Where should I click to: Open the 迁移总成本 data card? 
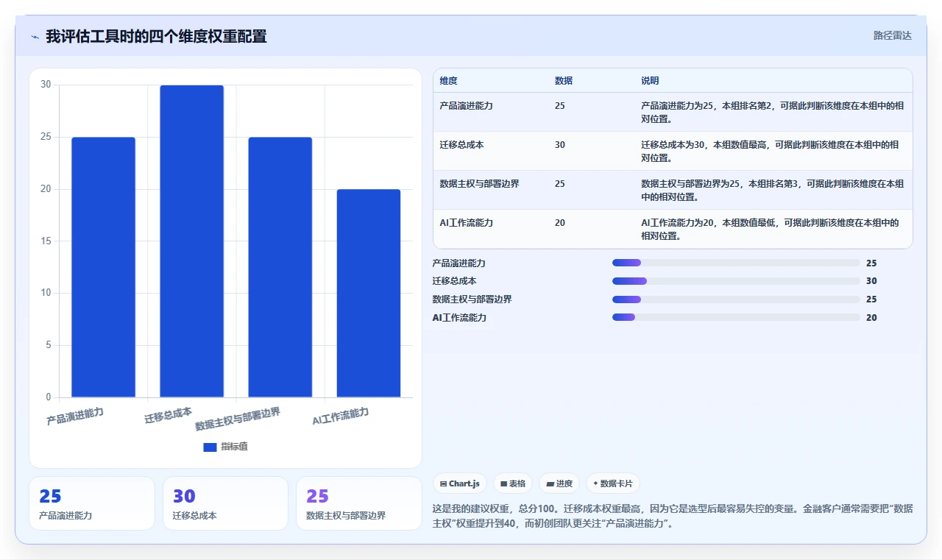(x=225, y=503)
